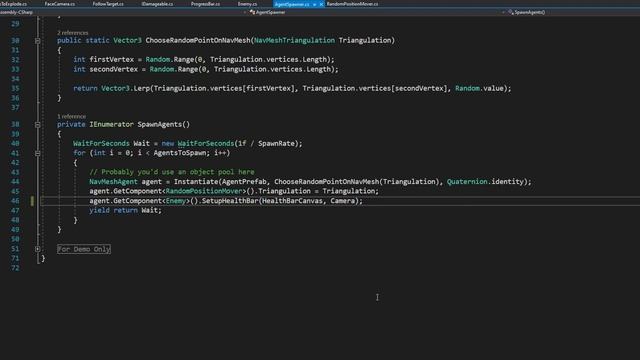This screenshot has height=360, width=640.
Task: Click line number 30 in the gutter
Action: (15, 41)
